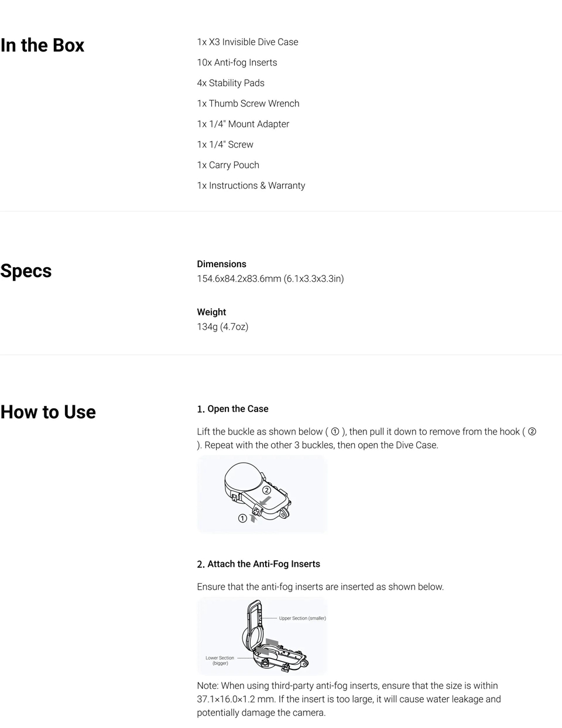Click the 'How to Use' heading
The width and height of the screenshot is (562, 728).
coord(48,412)
